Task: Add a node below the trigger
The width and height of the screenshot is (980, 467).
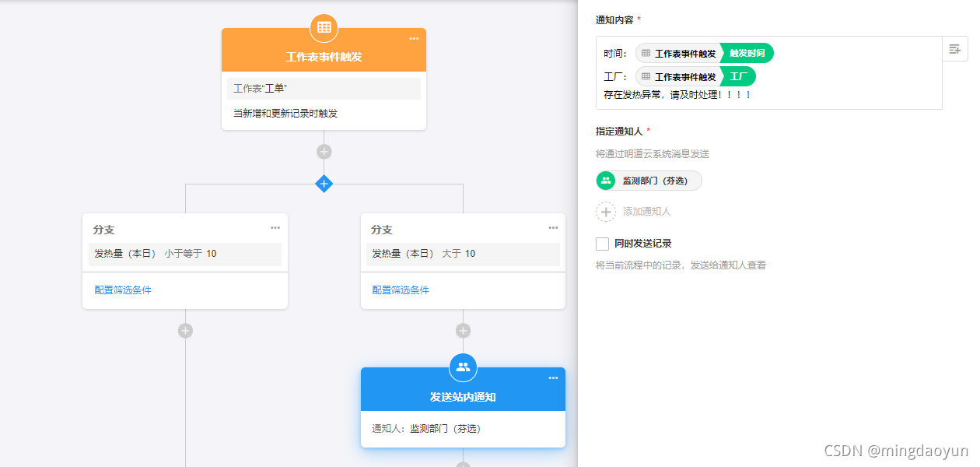Action: pyautogui.click(x=324, y=152)
